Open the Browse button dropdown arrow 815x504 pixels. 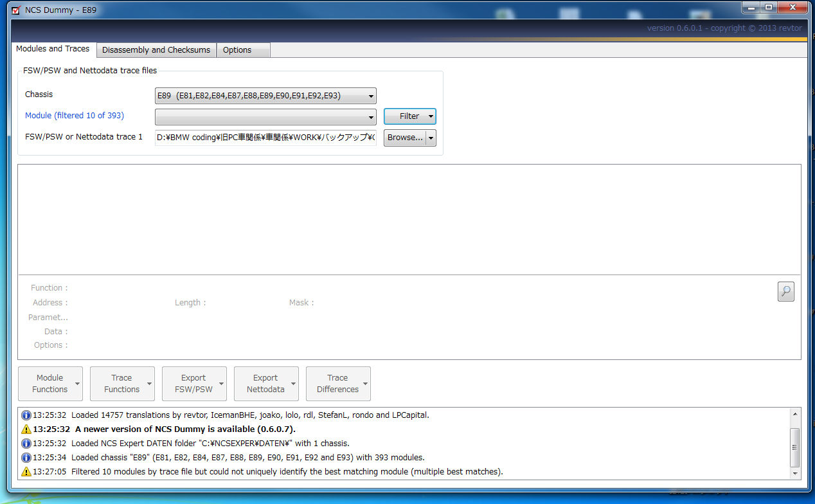(431, 138)
